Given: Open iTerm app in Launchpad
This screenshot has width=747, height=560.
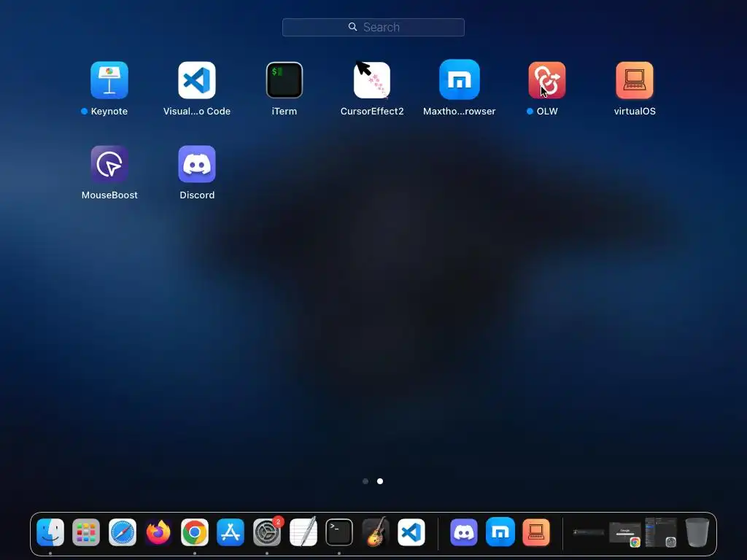Looking at the screenshot, I should [x=285, y=80].
